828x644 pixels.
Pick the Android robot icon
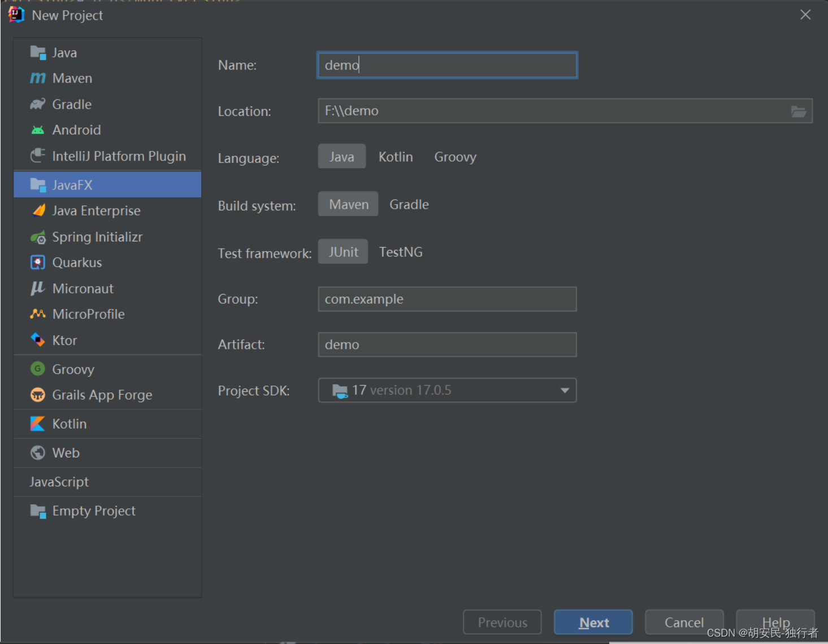(x=38, y=130)
